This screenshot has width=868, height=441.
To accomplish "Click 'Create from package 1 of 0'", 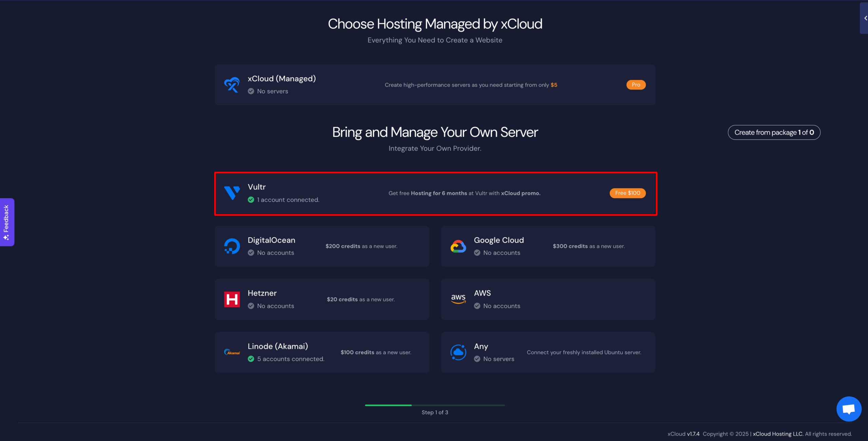I will (x=774, y=132).
